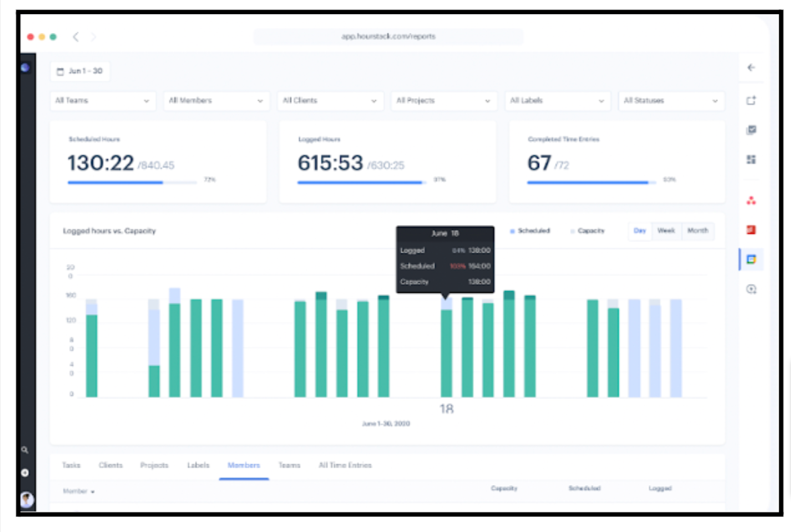Image resolution: width=791 pixels, height=532 pixels.
Task: Open the tasks checkbox icon in sidebar
Action: click(751, 130)
